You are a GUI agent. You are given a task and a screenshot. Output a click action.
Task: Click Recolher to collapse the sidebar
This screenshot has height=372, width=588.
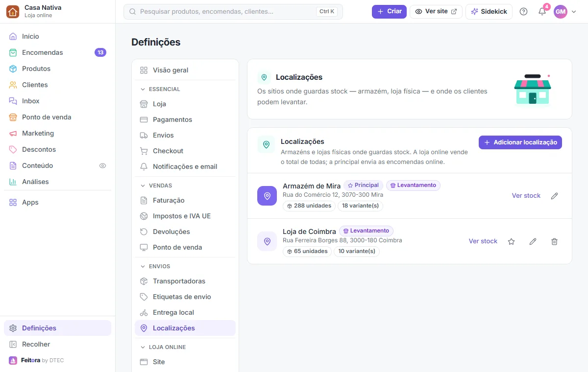click(x=58, y=344)
